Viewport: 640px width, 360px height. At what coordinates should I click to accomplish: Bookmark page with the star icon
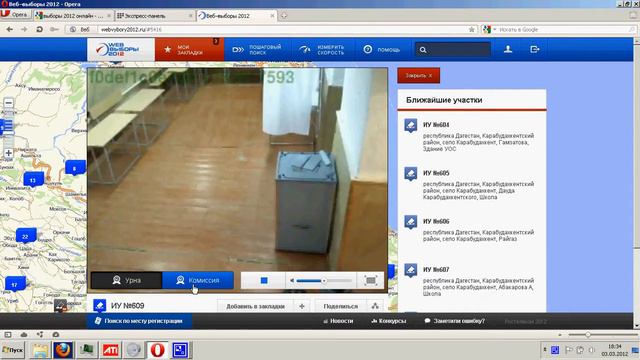point(472,29)
